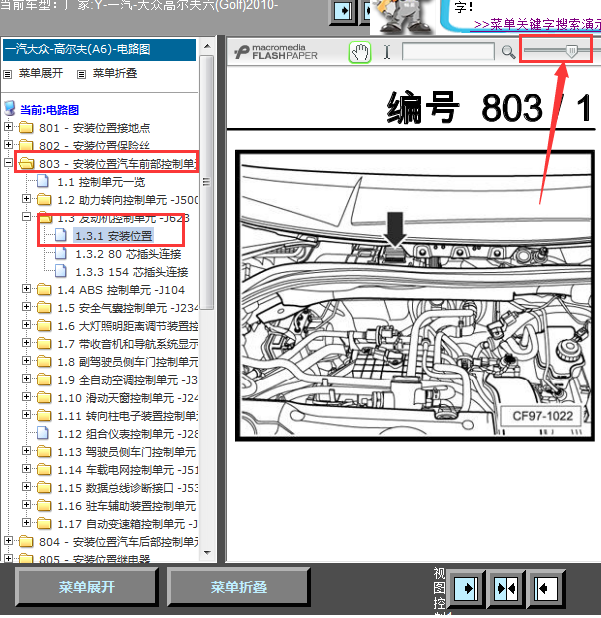Click document icon of 1.3.3 154 芯插头连接
The height and width of the screenshot is (618, 601).
(61, 271)
